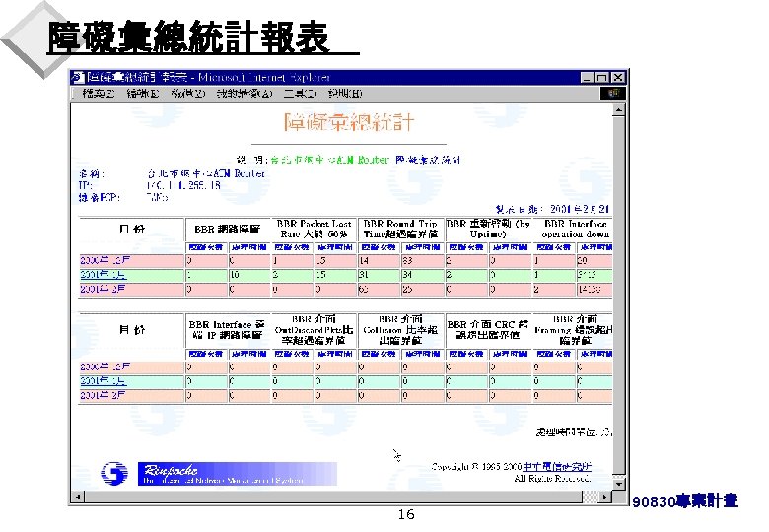This screenshot has height=532, width=769.
Task: Open the 檢視(V) menu
Action: (188, 93)
